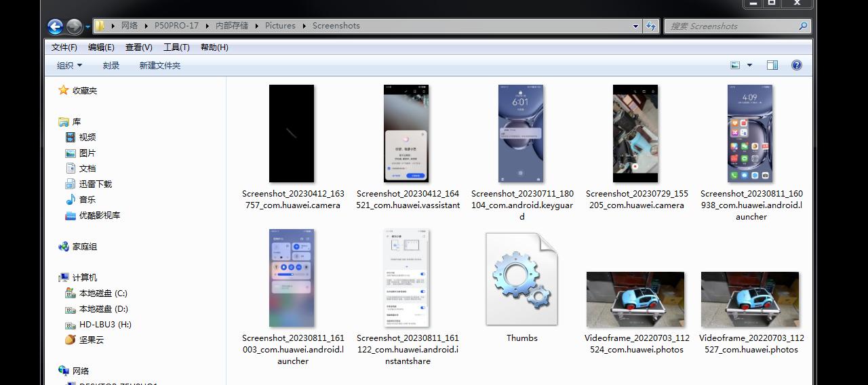
Task: Click the blue help question icon
Action: [797, 65]
